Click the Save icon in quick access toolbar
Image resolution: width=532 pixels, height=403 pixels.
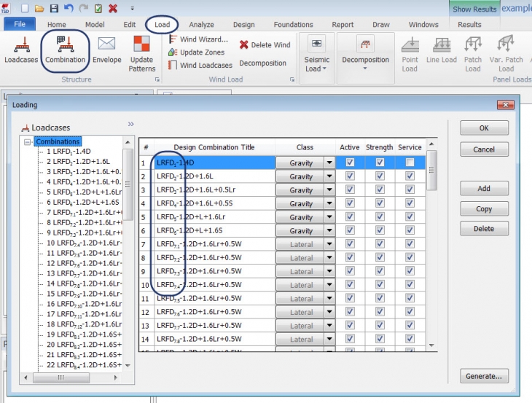54,8
